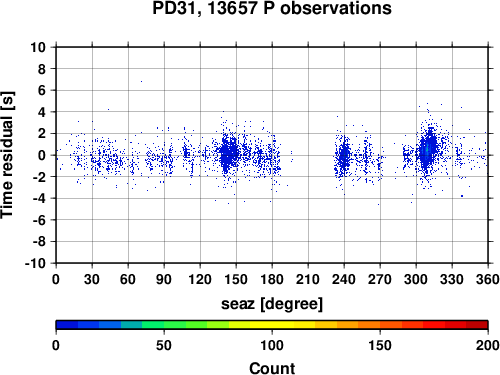Screen dimensions: 500x375
Task: Click the 180 tick label on the x-axis
Action: pos(272,279)
